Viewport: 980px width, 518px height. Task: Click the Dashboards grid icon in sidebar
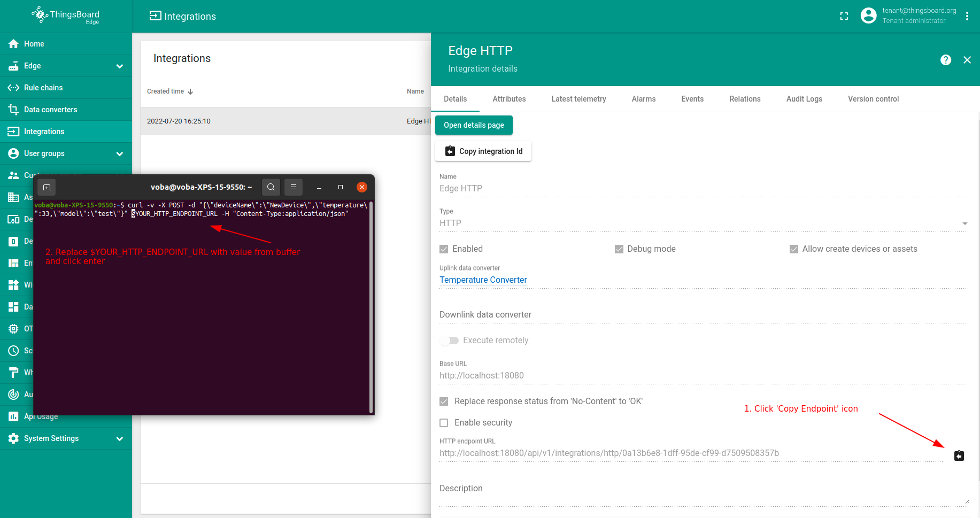pos(14,307)
